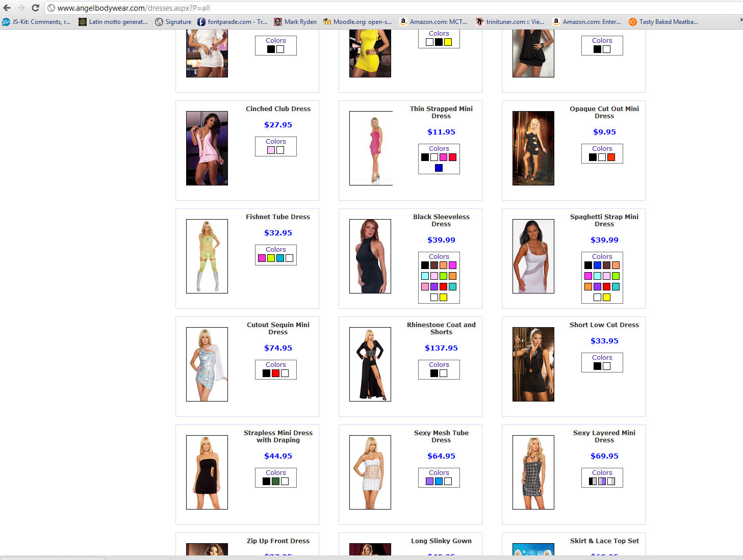
Task: Click the $74.95 Cutout Sequin dress price
Action: click(x=278, y=348)
